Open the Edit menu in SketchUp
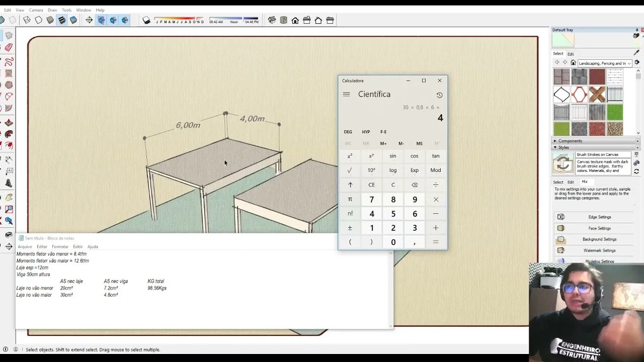Viewport: 644px width, 362px height. 8,10
